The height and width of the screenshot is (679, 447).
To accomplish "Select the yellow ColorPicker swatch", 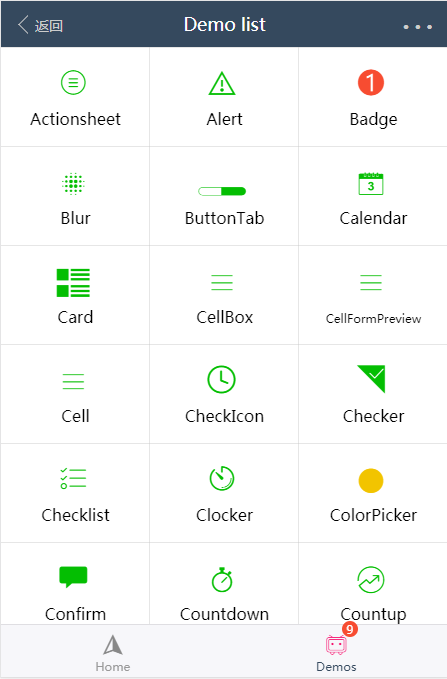I will pos(371,481).
